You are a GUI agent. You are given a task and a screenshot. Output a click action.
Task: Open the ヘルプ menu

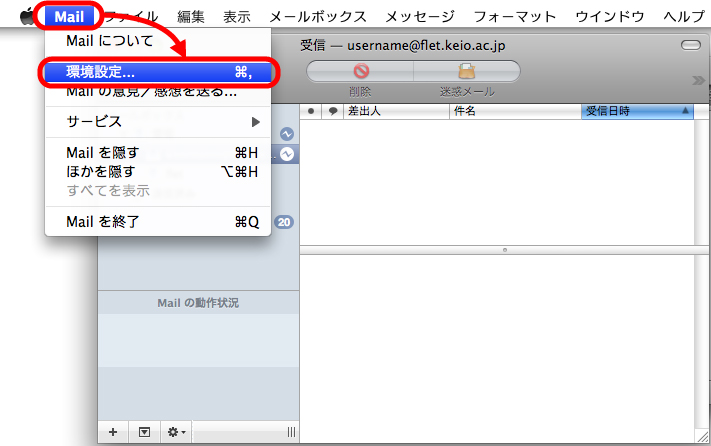pos(684,17)
